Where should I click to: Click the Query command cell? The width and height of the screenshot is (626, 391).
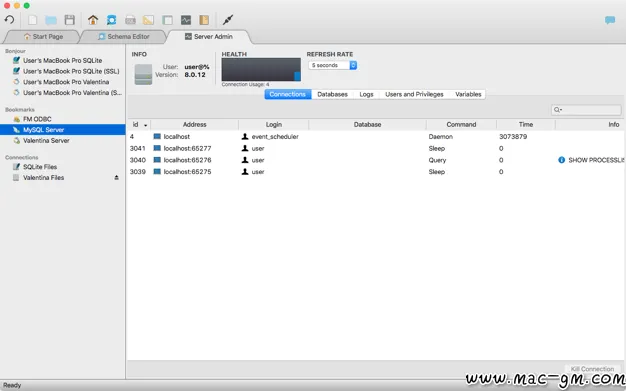(437, 160)
